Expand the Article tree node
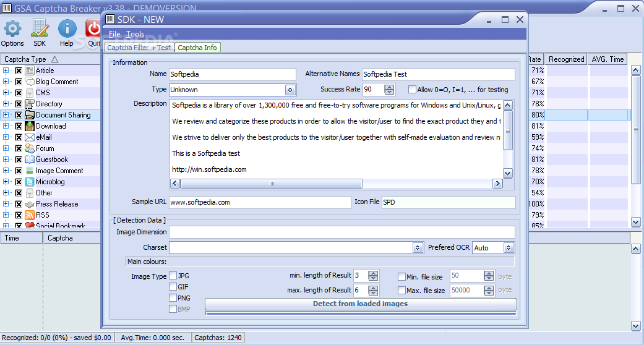Viewport: 644px width, 345px height. (6, 70)
